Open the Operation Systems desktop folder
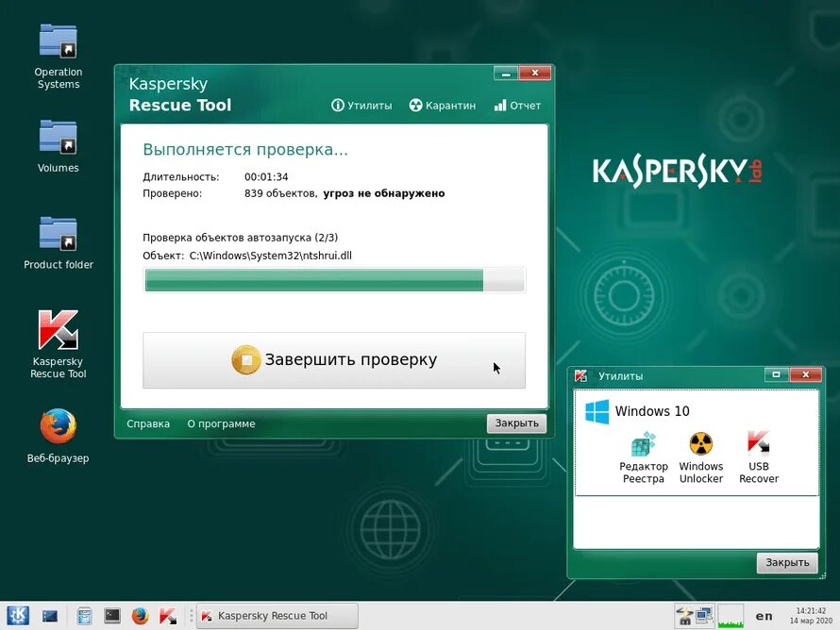 point(58,57)
